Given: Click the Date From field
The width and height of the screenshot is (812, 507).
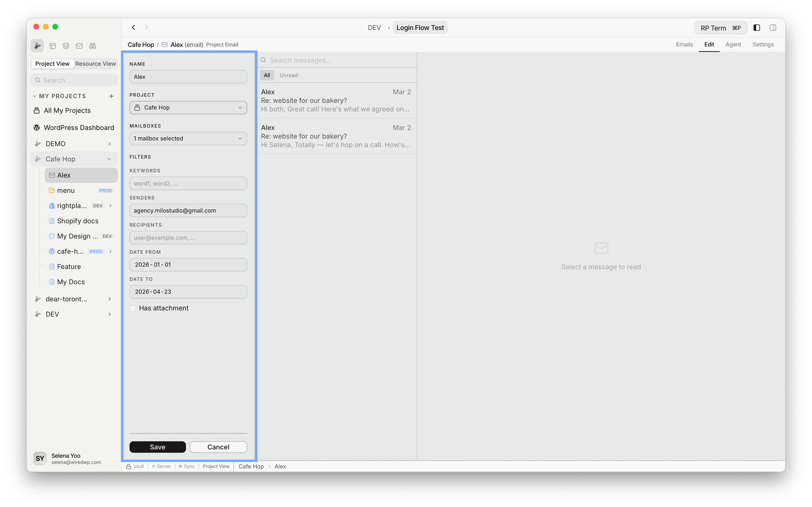Looking at the screenshot, I should click(188, 265).
